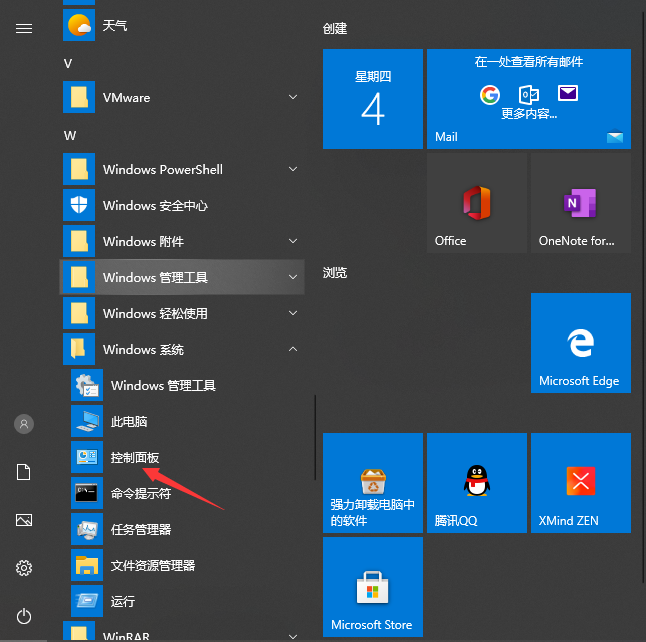The height and width of the screenshot is (642, 646).
Task: Open 任务管理器 from the list
Action: click(x=140, y=530)
